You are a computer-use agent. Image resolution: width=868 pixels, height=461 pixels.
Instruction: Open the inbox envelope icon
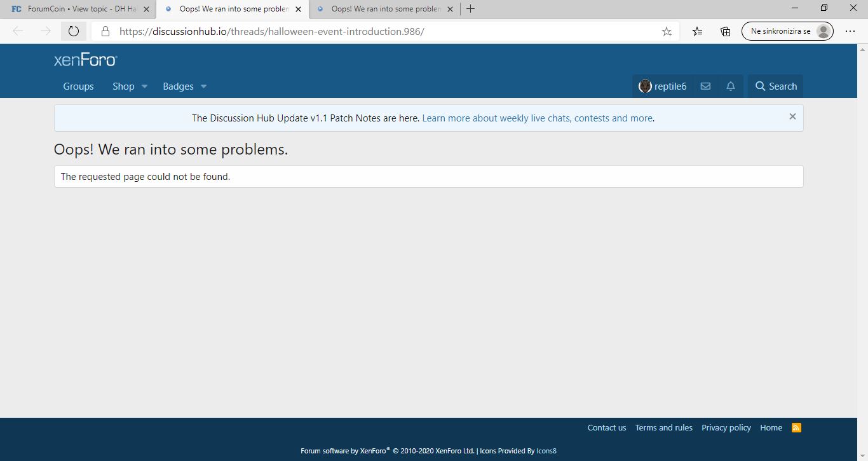tap(705, 86)
